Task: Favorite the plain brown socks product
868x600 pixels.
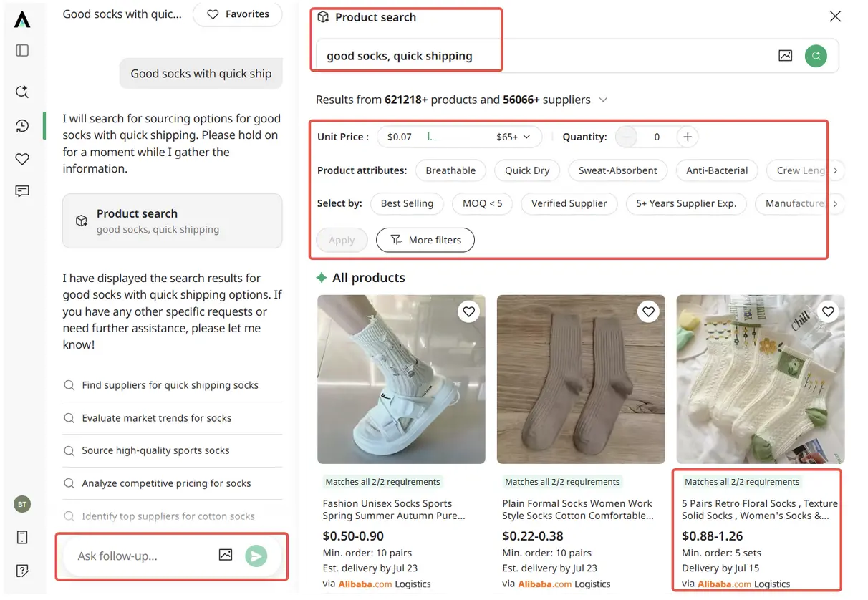Action: click(648, 311)
